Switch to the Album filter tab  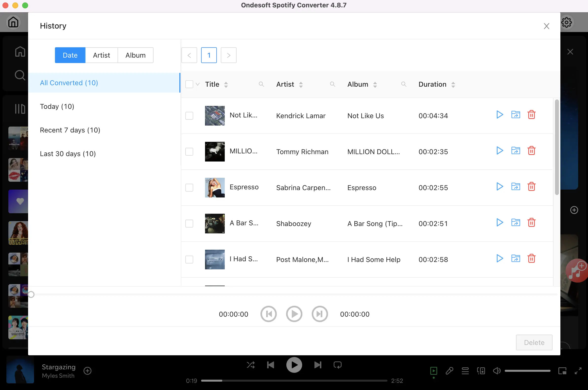(x=136, y=55)
